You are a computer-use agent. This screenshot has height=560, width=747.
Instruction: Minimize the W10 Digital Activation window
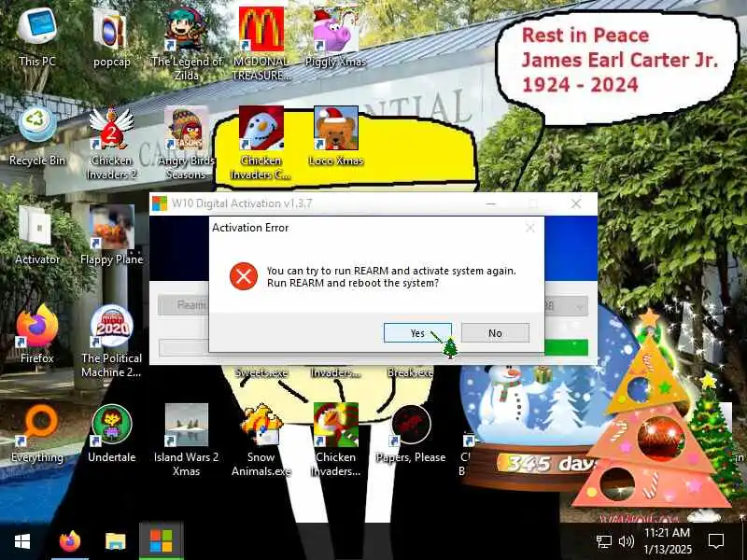(491, 203)
